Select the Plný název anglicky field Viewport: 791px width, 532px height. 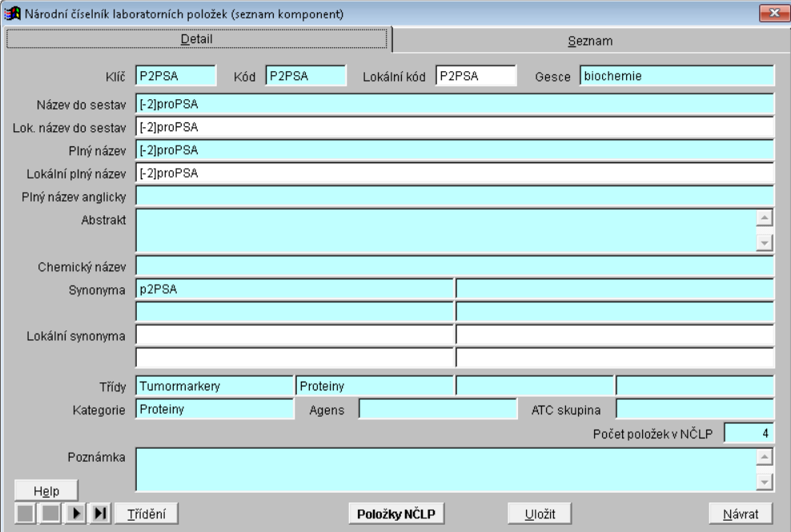pyautogui.click(x=454, y=197)
